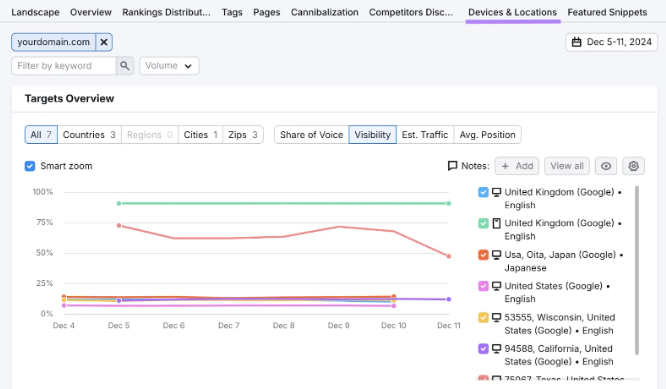Uncheck Usa, Oita, Japan legend checkbox

point(483,255)
